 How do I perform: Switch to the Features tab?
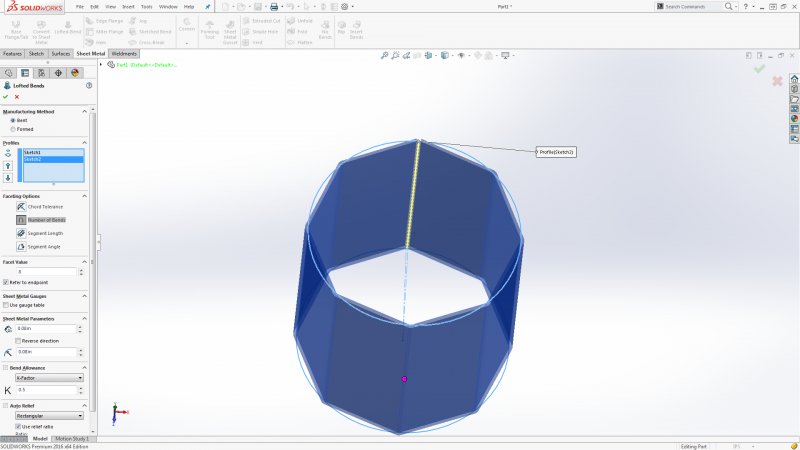(12, 54)
